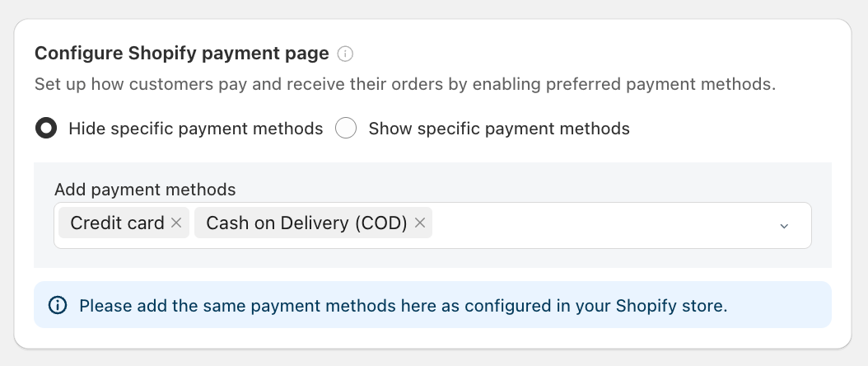Select the Show specific payment methods radio button
Image resolution: width=868 pixels, height=366 pixels.
point(346,129)
